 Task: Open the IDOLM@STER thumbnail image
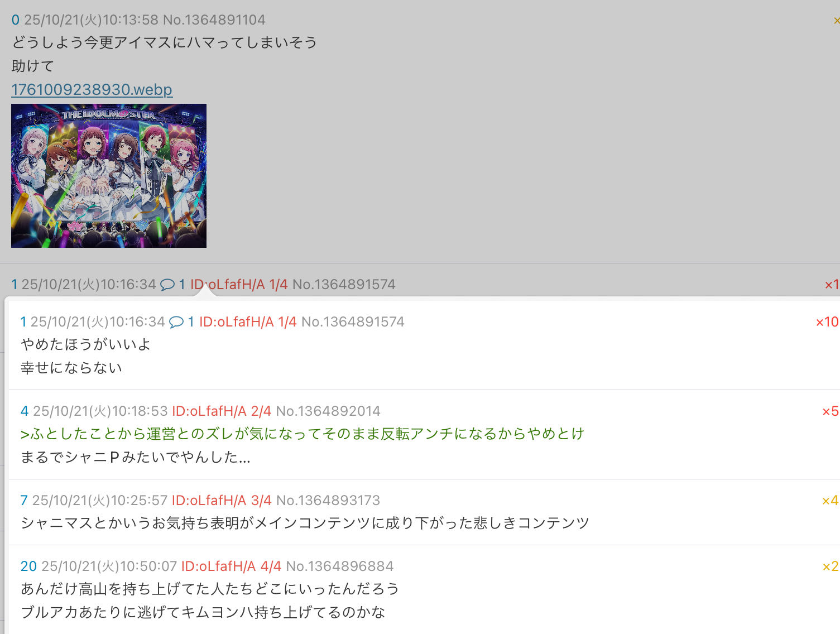pos(109,176)
